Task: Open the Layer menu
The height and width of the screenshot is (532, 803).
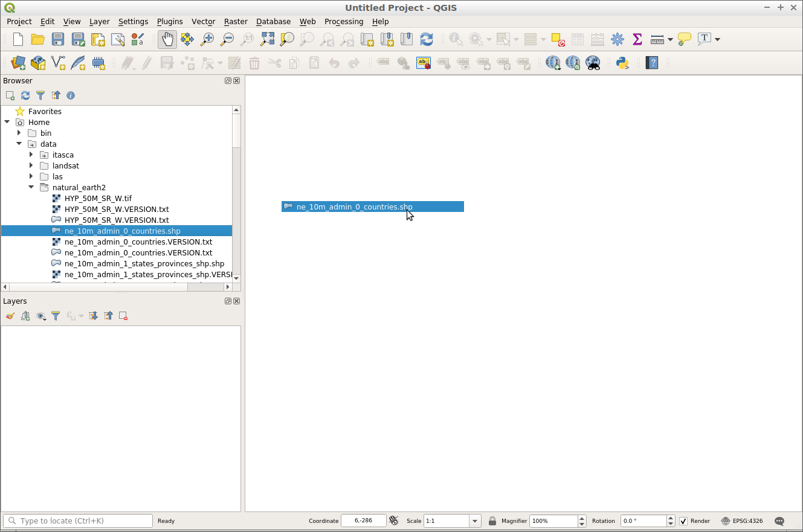Action: [100, 22]
